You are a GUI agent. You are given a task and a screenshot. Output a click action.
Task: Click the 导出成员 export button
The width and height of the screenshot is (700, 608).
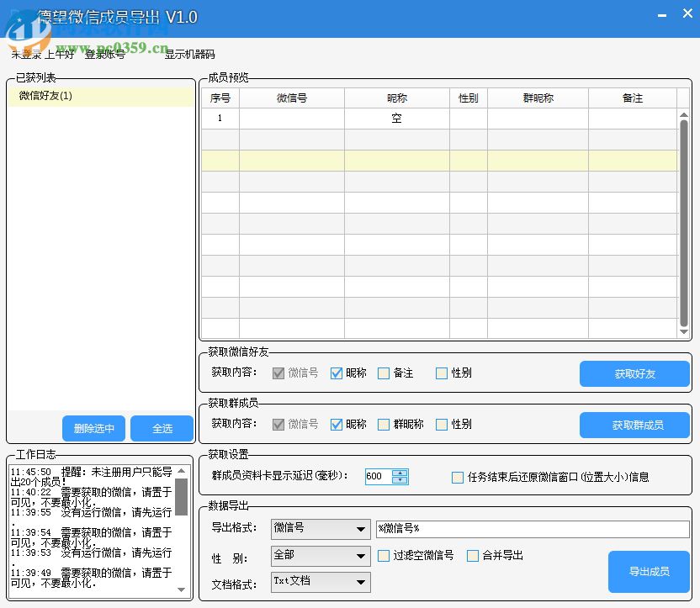point(649,571)
